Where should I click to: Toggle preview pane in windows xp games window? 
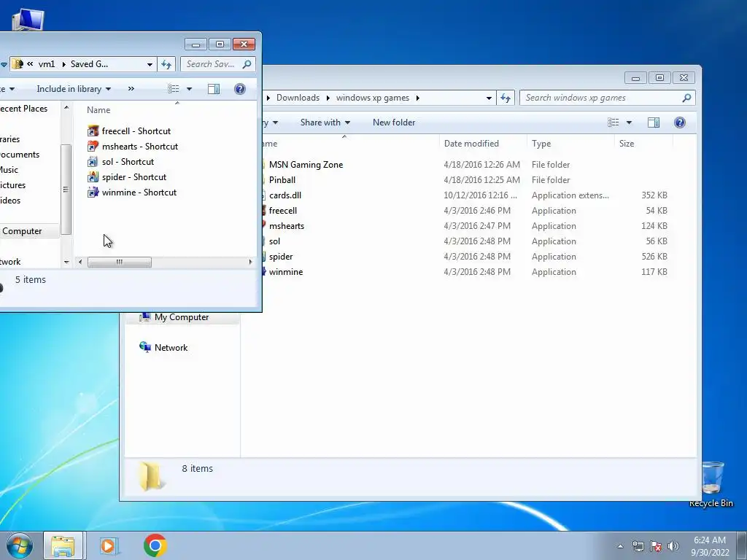tap(653, 122)
